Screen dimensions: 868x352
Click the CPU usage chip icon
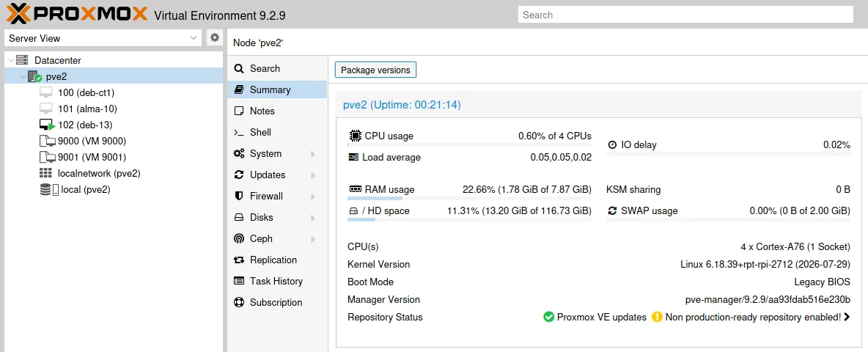click(356, 136)
